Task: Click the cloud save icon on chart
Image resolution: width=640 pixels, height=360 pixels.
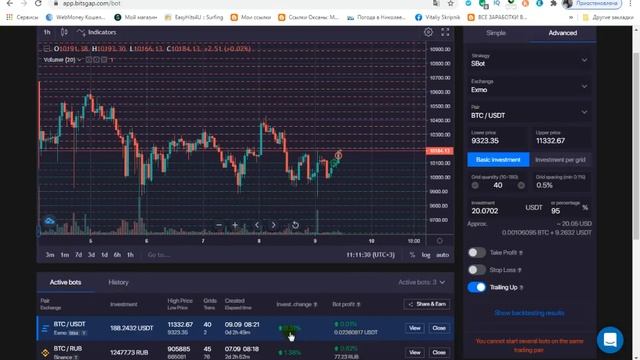Action: (49, 221)
